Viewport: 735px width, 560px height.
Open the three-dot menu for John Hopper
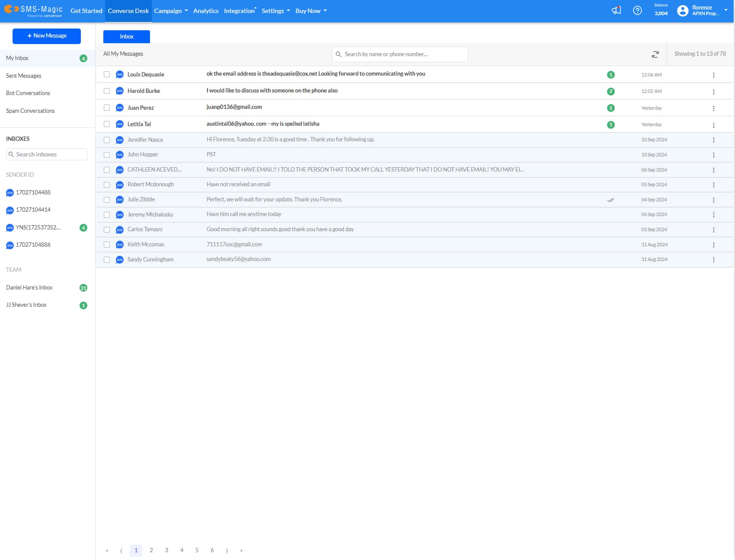713,155
